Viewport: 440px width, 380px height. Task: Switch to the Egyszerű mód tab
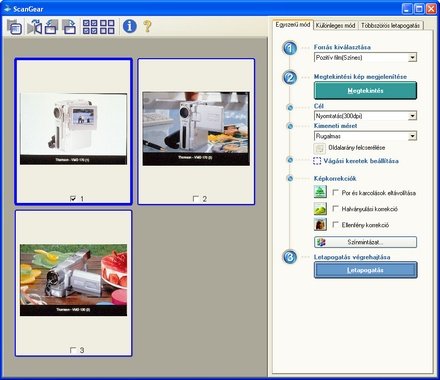point(293,25)
